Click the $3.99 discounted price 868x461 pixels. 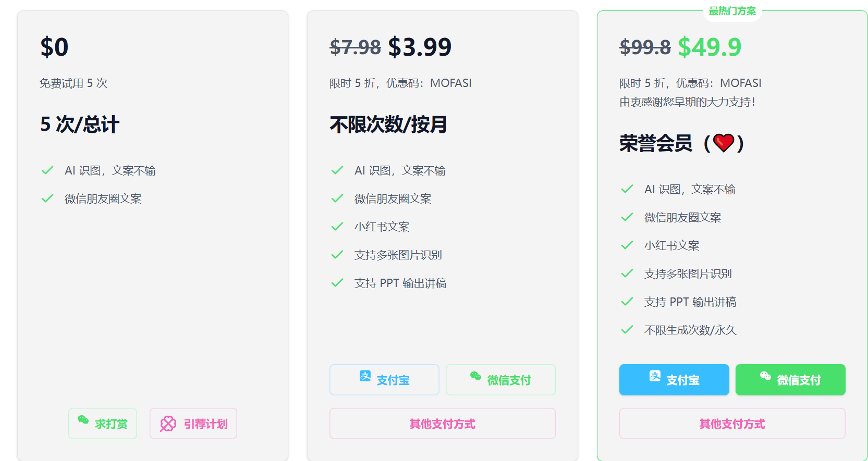click(x=420, y=47)
